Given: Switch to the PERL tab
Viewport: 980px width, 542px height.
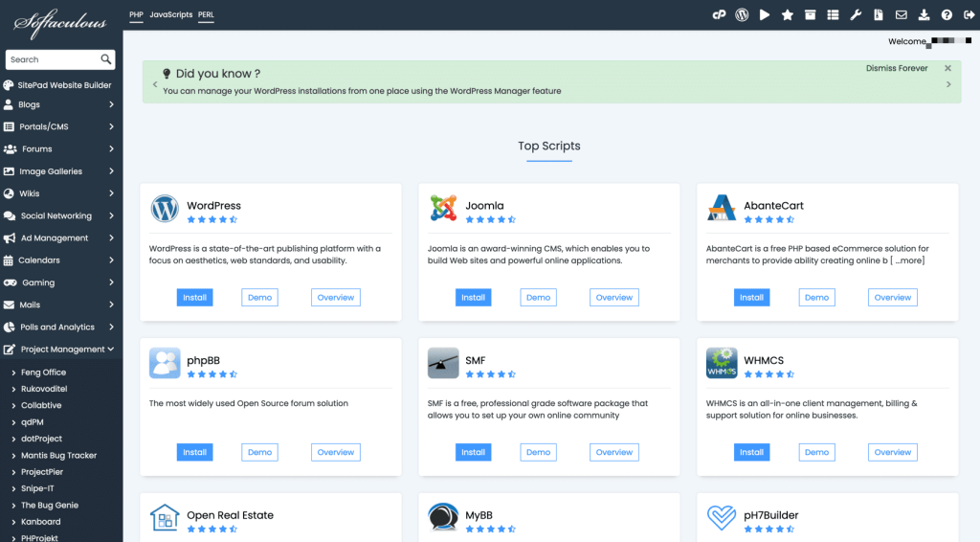Looking at the screenshot, I should point(207,15).
